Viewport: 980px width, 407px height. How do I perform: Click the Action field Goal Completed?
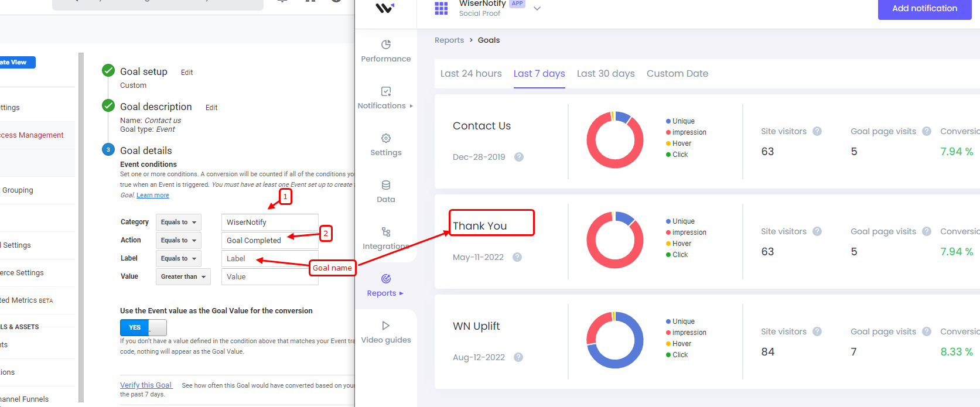tap(270, 241)
